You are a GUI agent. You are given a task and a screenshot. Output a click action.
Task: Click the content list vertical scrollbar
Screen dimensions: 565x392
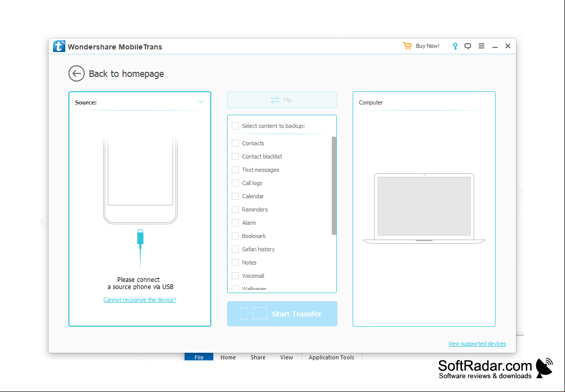point(334,186)
